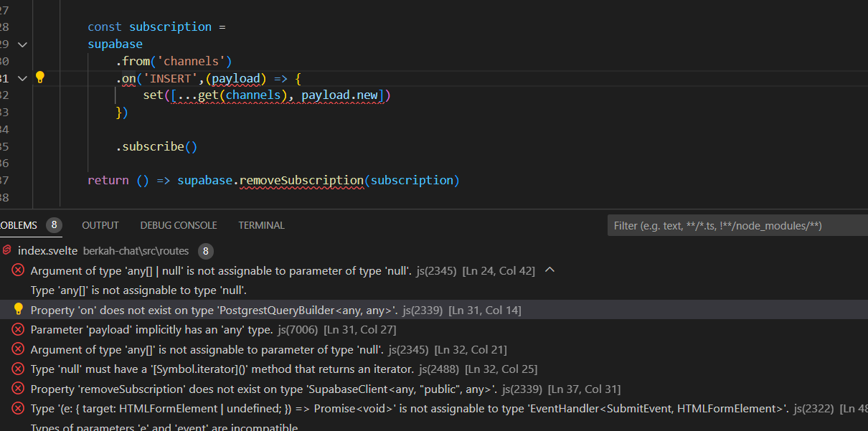
Task: Click the 'payload' parameter in the .on callback
Action: (236, 78)
